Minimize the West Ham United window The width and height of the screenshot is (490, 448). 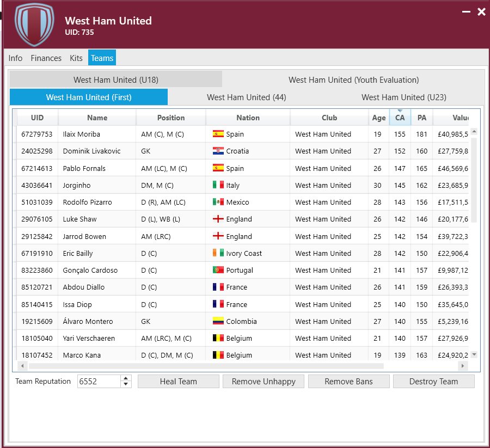tap(466, 12)
